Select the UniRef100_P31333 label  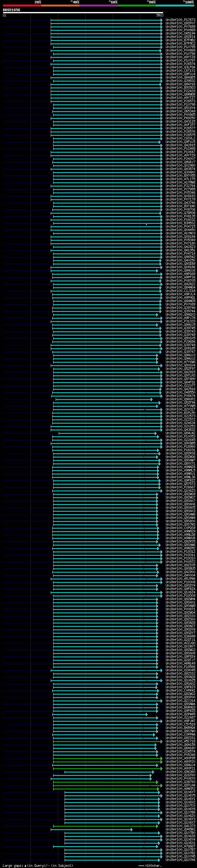[x=180, y=321]
